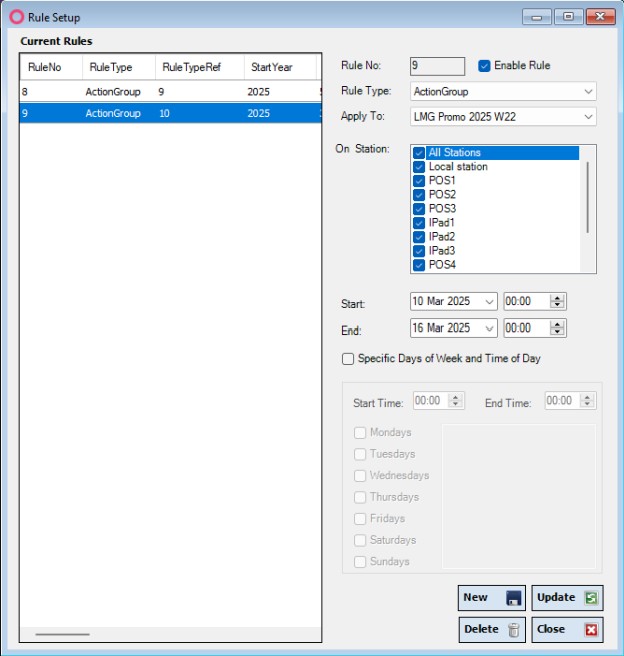Expand the Apply To dropdown list
Viewport: 624px width, 656px height.
pos(588,117)
